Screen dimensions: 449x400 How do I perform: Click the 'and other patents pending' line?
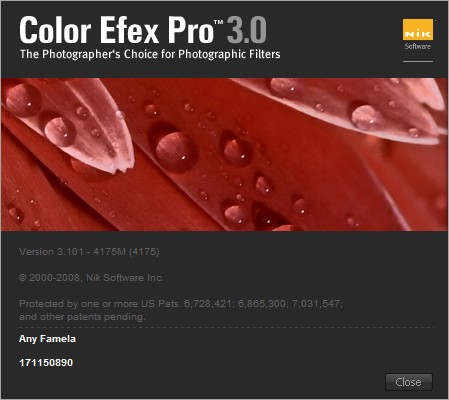(82, 317)
